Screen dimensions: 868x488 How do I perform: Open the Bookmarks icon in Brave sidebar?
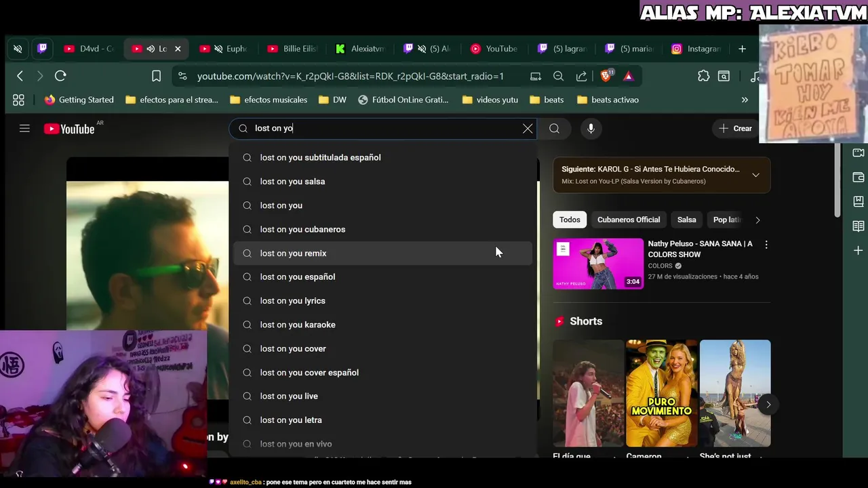(x=858, y=201)
